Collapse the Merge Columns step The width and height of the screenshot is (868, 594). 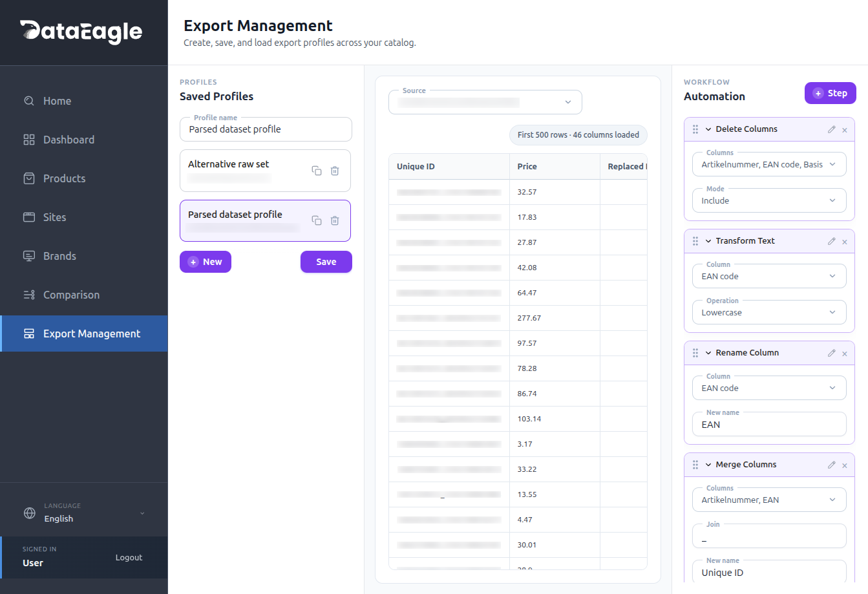tap(708, 465)
